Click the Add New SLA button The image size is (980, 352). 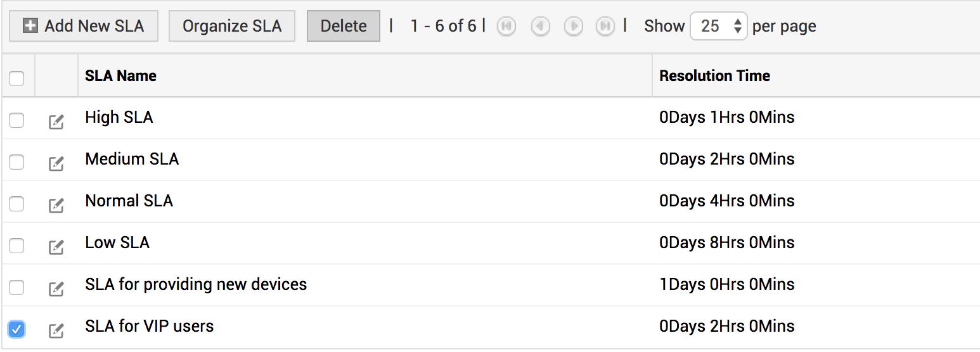(83, 26)
